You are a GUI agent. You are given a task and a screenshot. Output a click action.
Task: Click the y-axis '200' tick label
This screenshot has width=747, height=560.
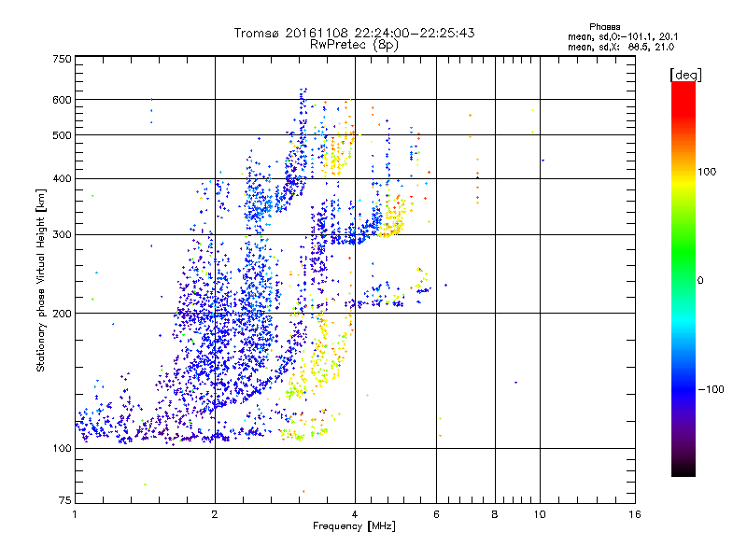click(x=63, y=314)
